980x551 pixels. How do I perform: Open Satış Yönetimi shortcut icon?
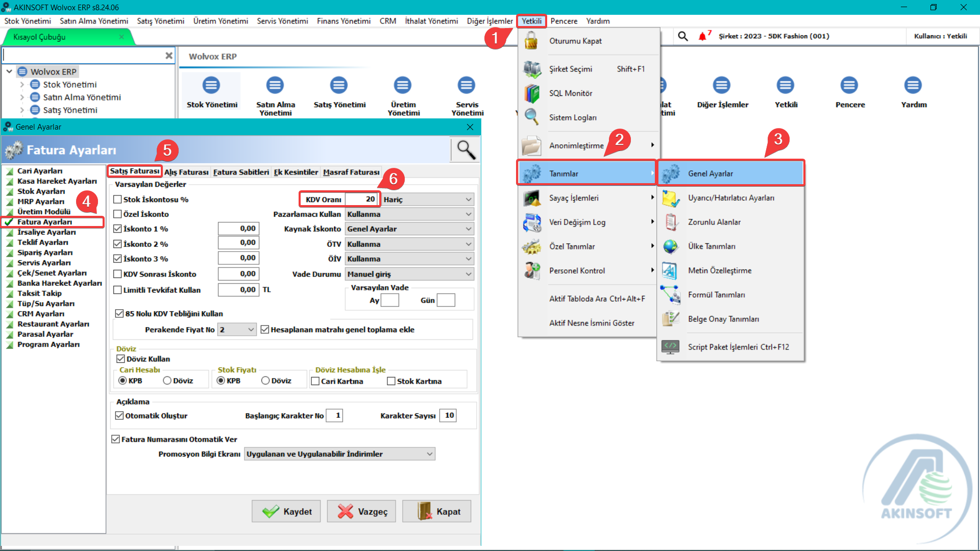[339, 85]
